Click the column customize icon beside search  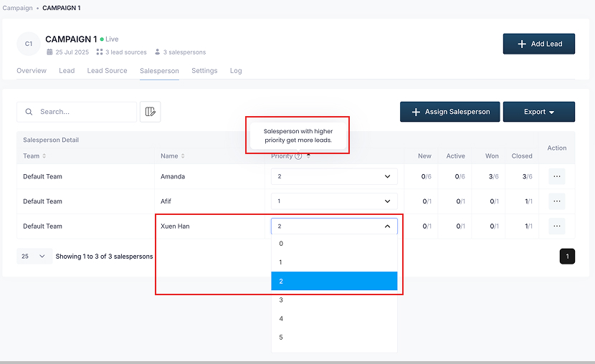pos(151,112)
